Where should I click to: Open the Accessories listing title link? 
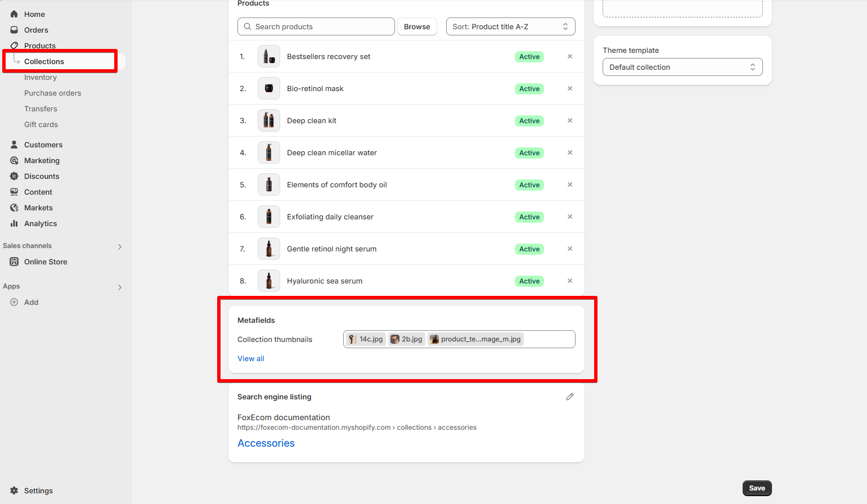coord(266,443)
